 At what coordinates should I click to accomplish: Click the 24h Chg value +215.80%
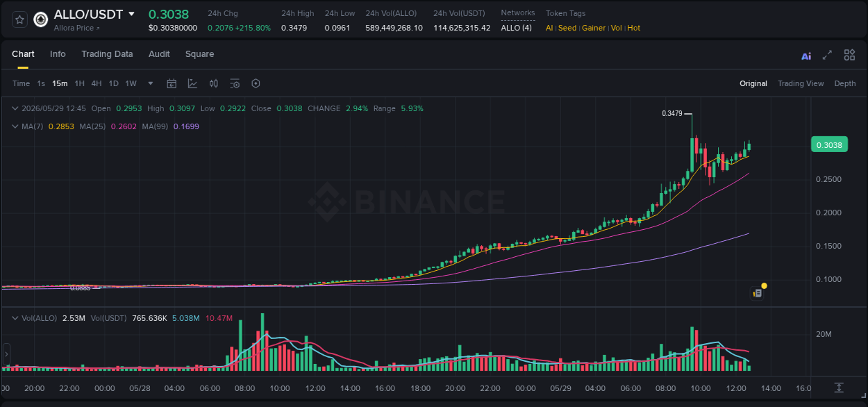(253, 28)
